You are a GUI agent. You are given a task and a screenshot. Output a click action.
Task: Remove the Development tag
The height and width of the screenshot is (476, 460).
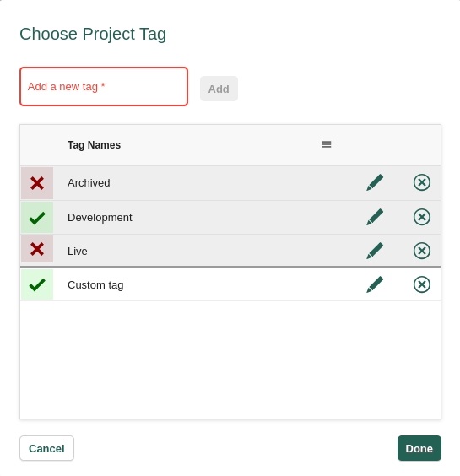point(422,217)
